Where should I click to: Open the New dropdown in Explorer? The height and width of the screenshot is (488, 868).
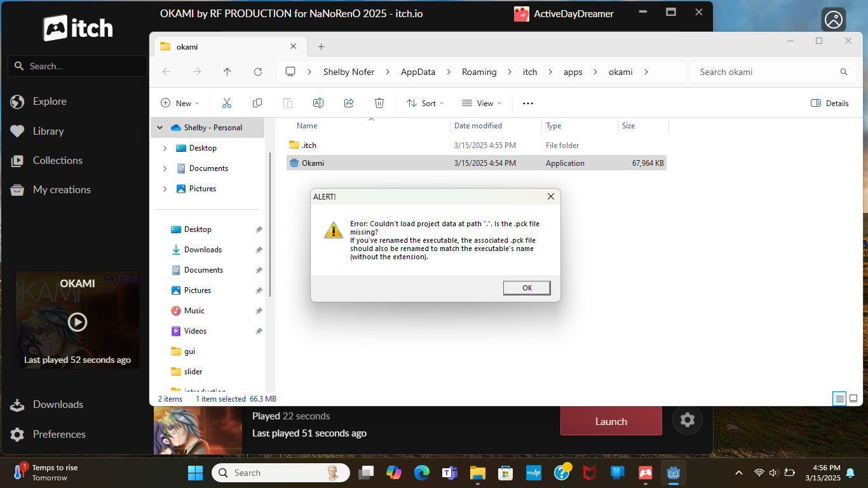click(x=180, y=103)
